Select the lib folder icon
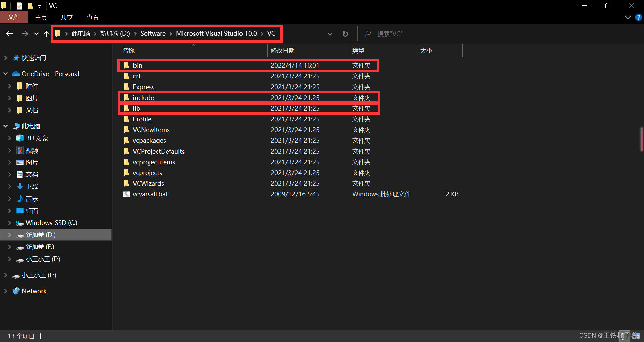Screen dimensions: 644x342 [126, 108]
